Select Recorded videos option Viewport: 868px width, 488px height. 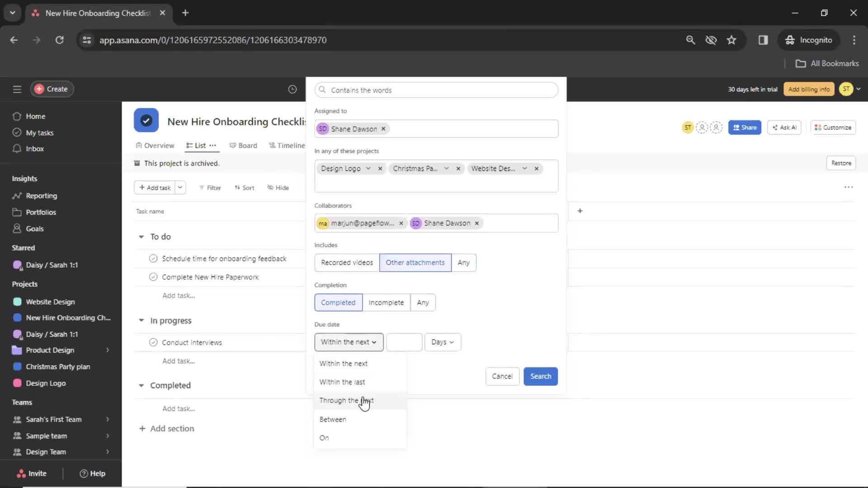[x=347, y=263]
